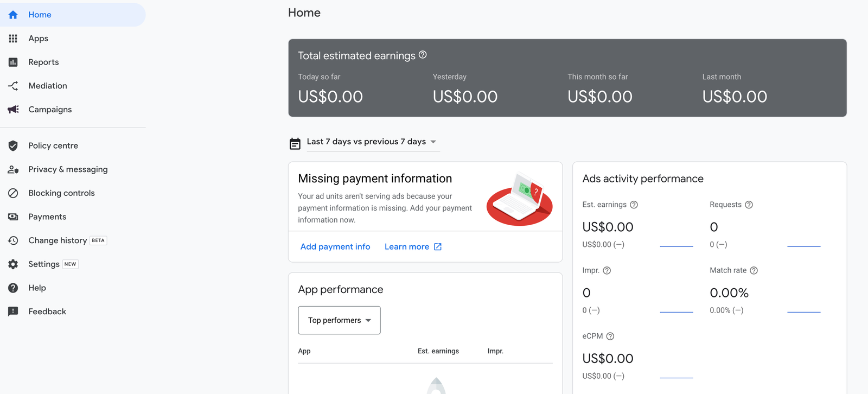
Task: Open Last 7 days vs previous dropdown
Action: (373, 142)
